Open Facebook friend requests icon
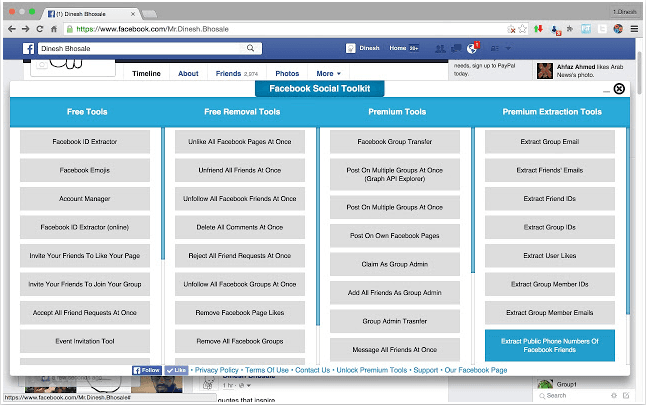 click(x=440, y=49)
